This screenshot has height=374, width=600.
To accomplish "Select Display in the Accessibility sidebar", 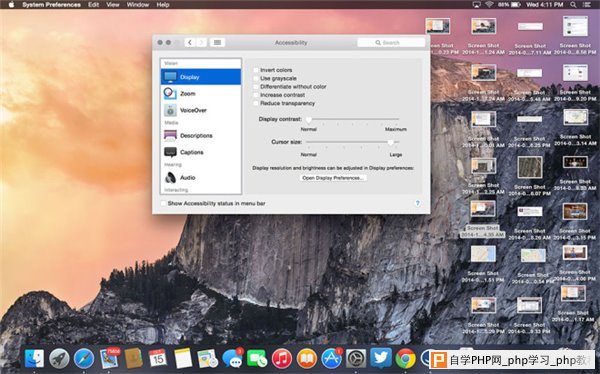I will click(201, 77).
